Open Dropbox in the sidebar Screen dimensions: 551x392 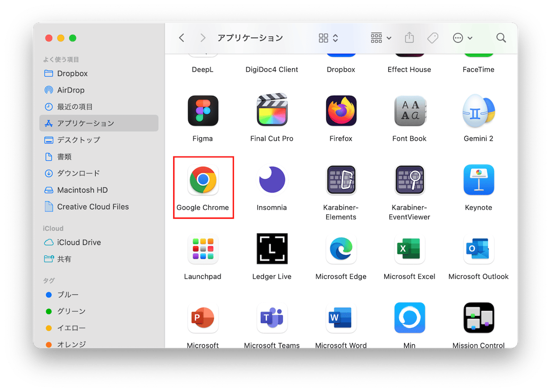[99, 73]
